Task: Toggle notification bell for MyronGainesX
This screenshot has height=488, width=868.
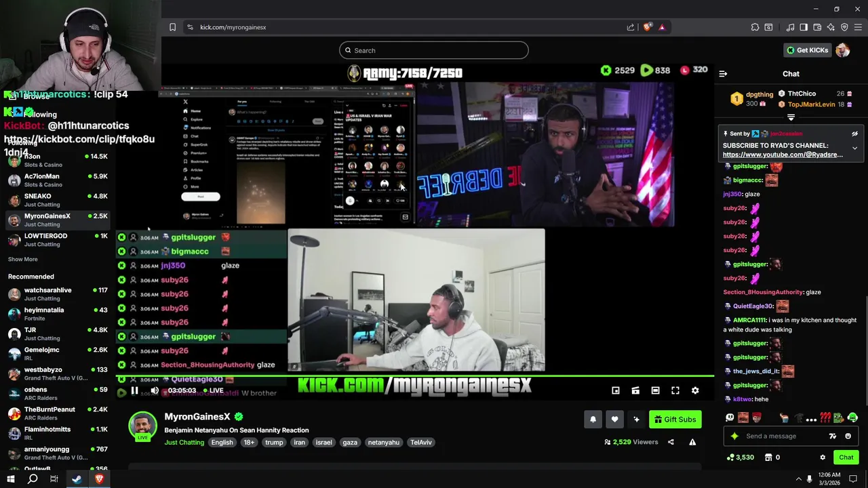Action: pyautogui.click(x=593, y=420)
